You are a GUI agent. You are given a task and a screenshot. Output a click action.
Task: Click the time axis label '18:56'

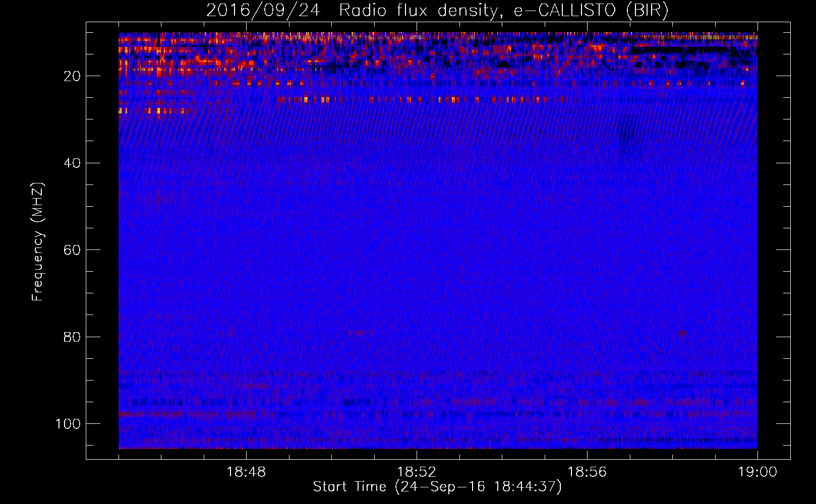[587, 472]
